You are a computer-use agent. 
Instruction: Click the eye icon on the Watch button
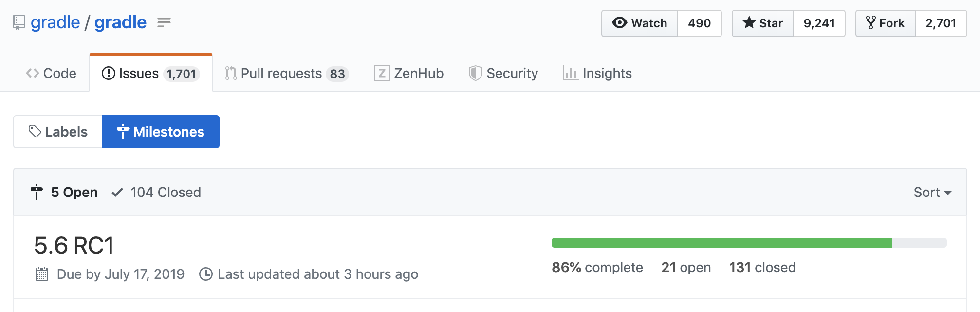pos(619,22)
